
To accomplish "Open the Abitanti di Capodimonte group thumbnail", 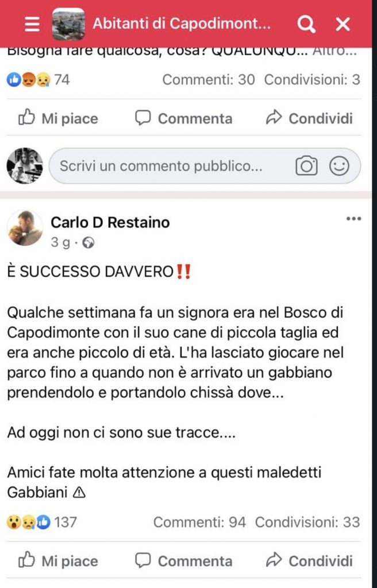I will (x=68, y=24).
